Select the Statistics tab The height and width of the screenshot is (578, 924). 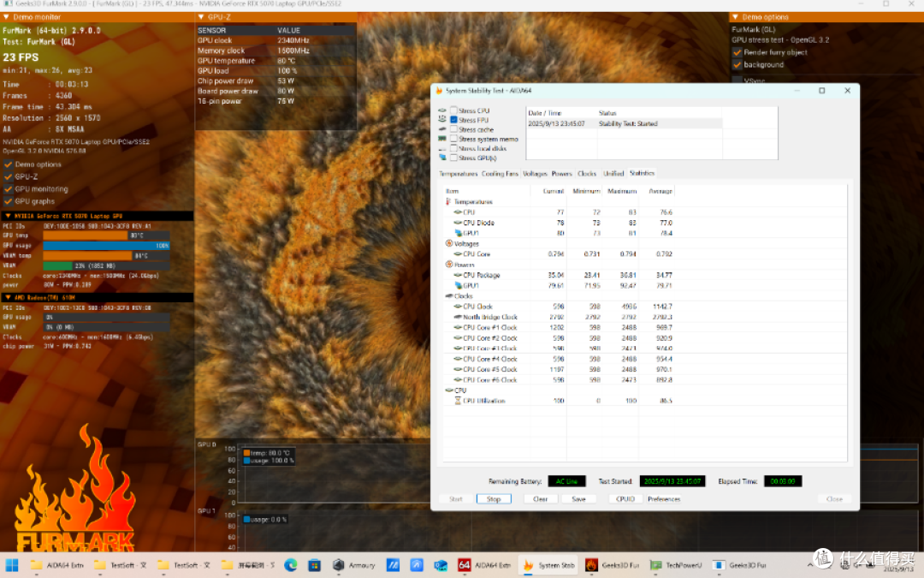coord(642,173)
